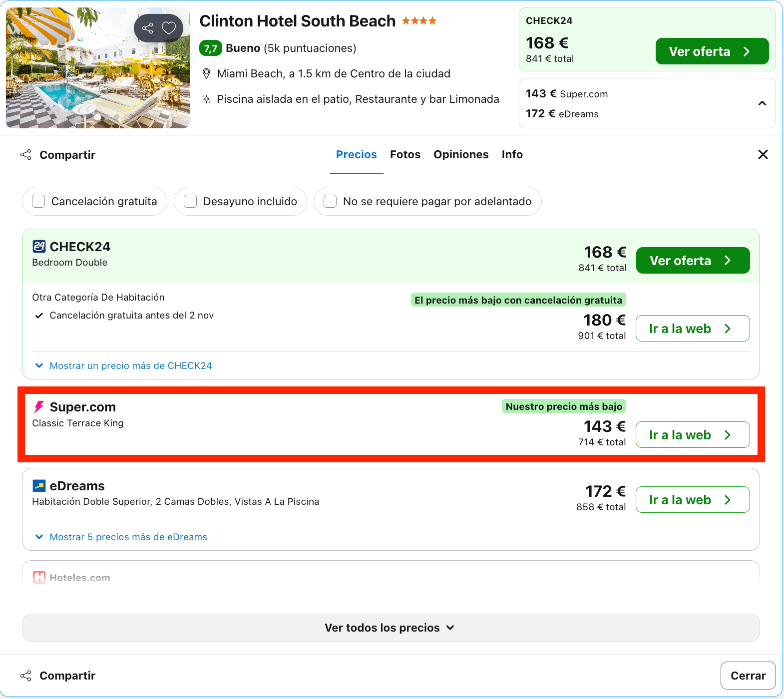Close the price panel with the X
Screen dimensions: 784x699
tap(763, 155)
